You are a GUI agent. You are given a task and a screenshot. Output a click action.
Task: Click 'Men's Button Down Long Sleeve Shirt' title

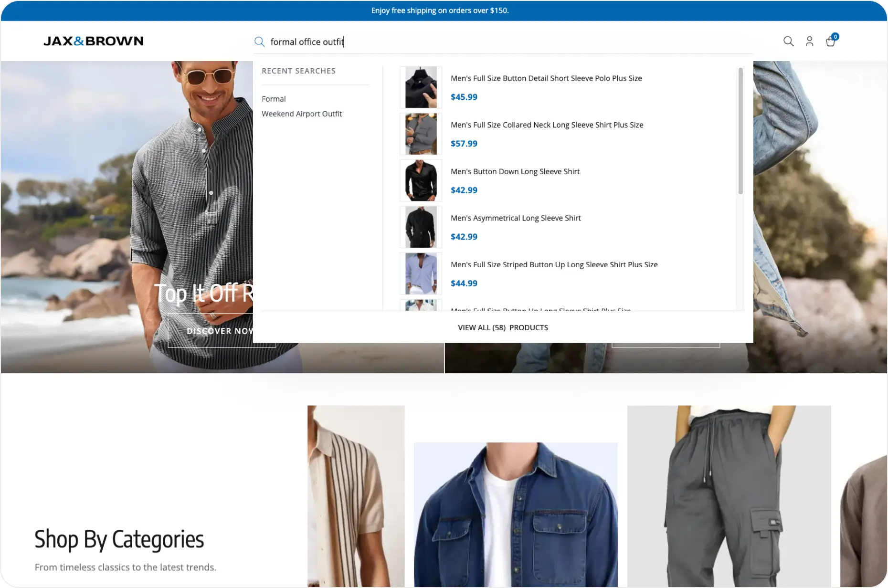(515, 171)
